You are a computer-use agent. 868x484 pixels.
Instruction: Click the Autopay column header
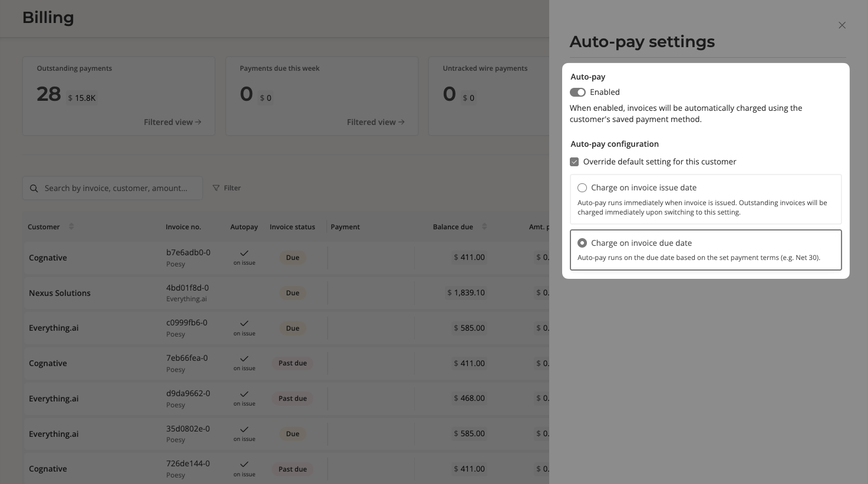click(x=244, y=227)
